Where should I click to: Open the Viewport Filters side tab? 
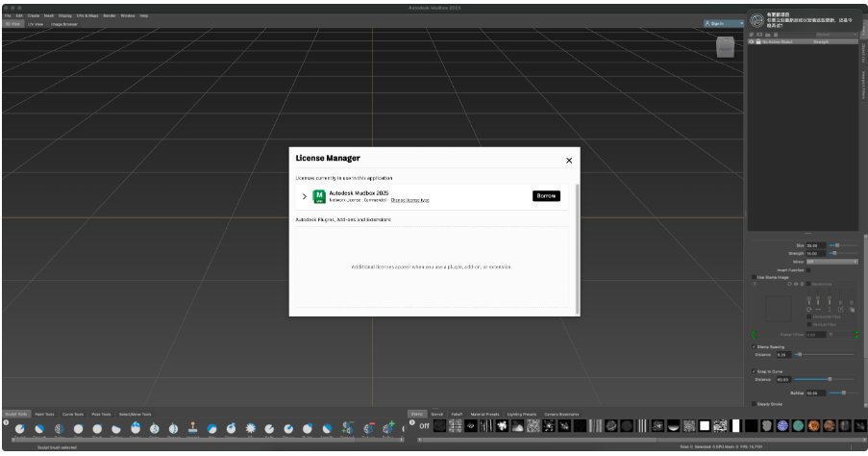point(863,85)
